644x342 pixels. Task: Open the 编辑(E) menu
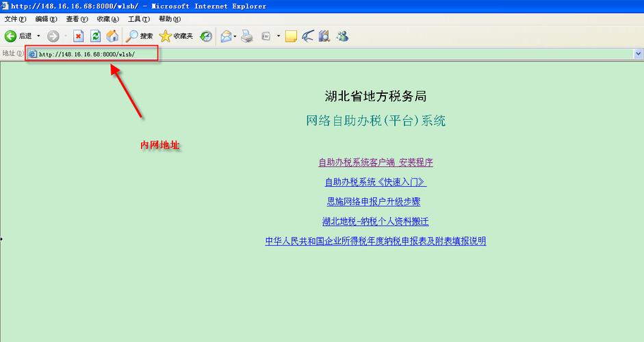[46, 19]
